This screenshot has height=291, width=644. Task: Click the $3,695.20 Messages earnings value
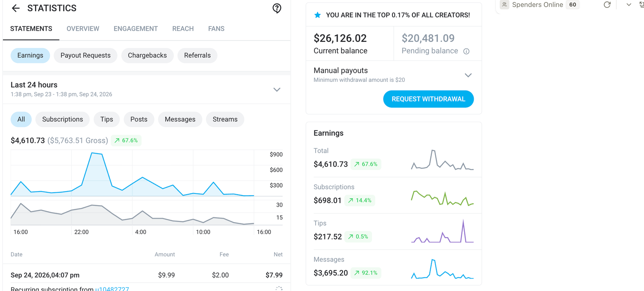point(330,273)
